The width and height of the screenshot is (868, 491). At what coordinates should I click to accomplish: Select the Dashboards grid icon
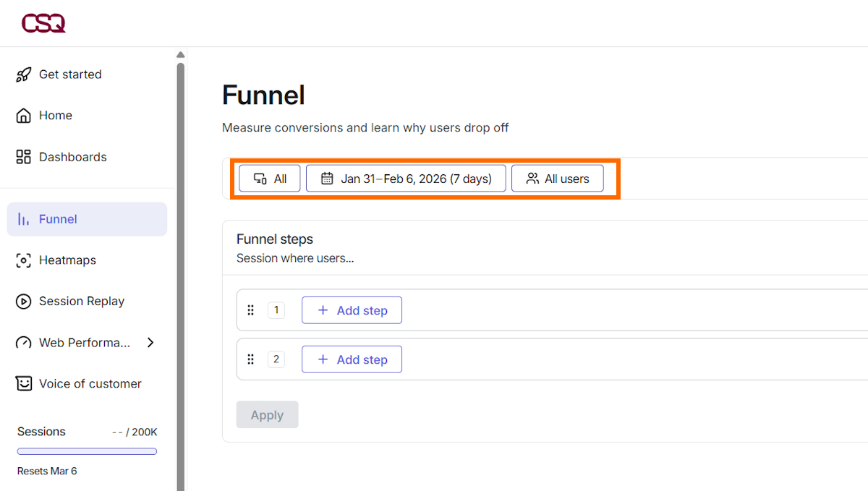click(22, 156)
